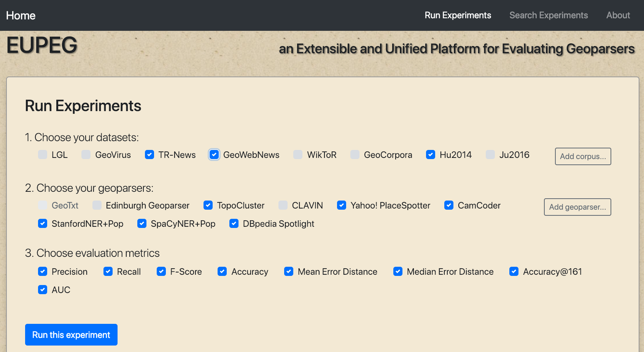
Task: Click the '1. Choose your datasets:' heading
Action: point(82,137)
